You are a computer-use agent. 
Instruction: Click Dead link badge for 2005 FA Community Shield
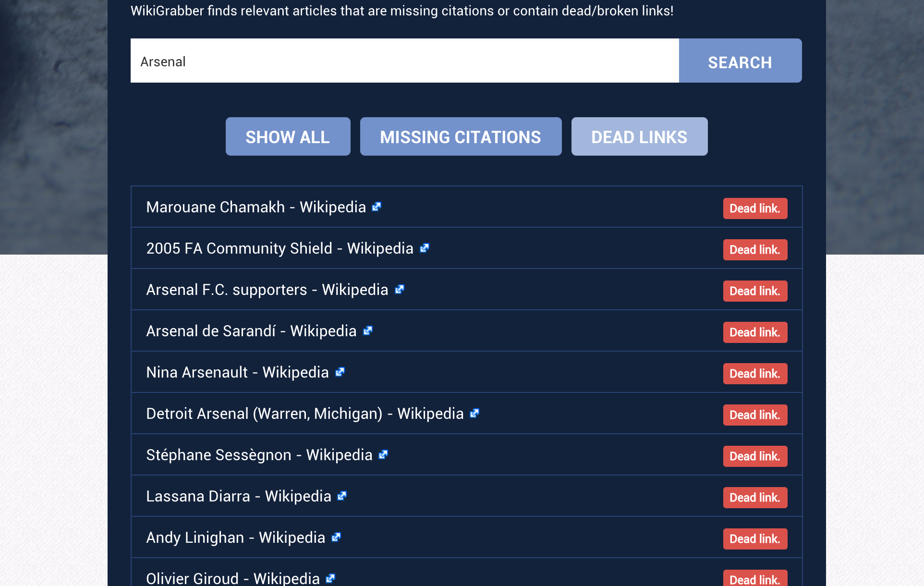[x=755, y=250]
